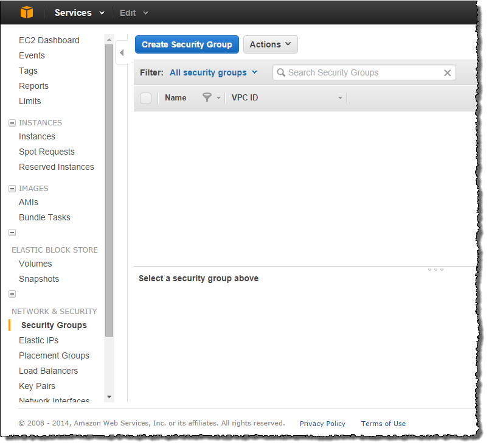Select Security Groups in the sidebar

(54, 325)
